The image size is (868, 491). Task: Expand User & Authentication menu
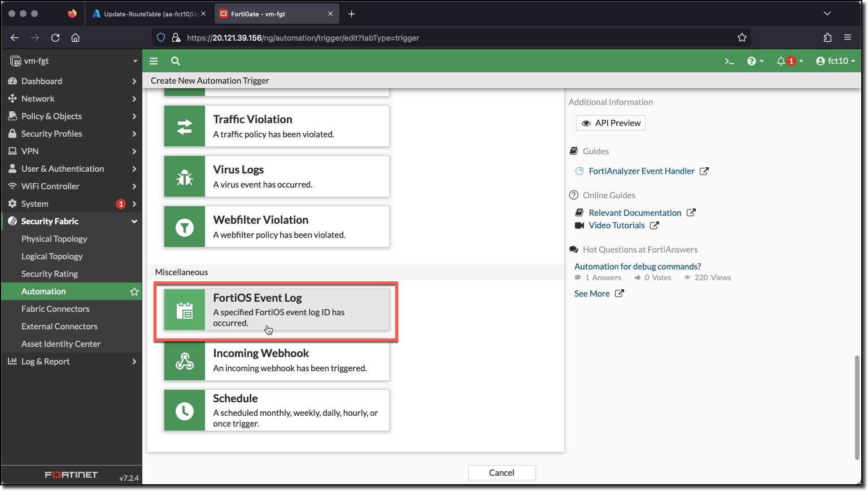click(72, 169)
